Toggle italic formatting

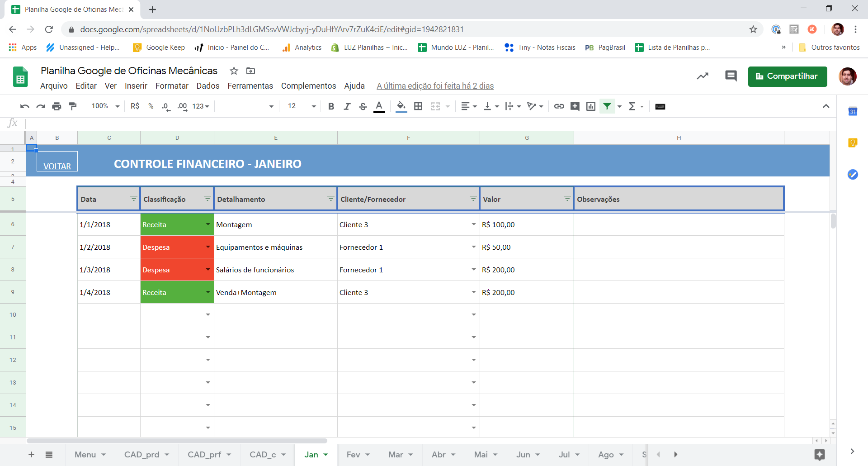pos(347,106)
